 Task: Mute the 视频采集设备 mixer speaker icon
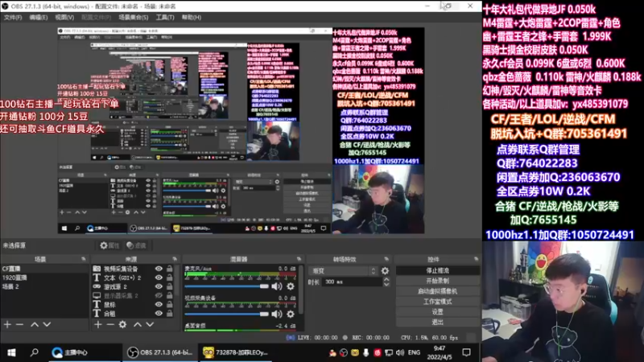[277, 314]
